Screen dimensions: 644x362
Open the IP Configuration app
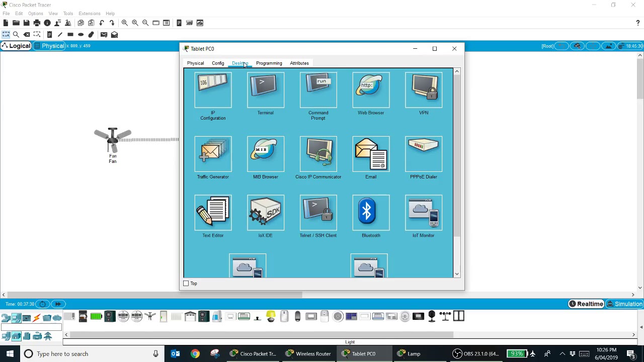(213, 90)
